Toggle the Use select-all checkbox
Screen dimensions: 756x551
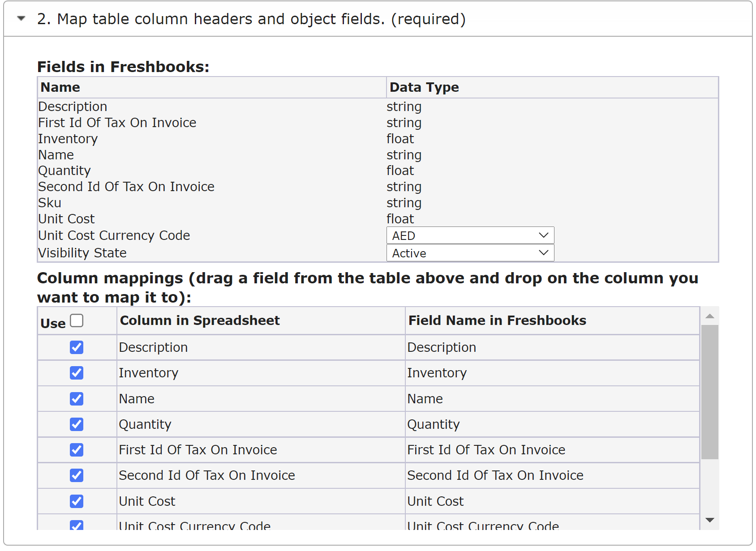pyautogui.click(x=77, y=320)
